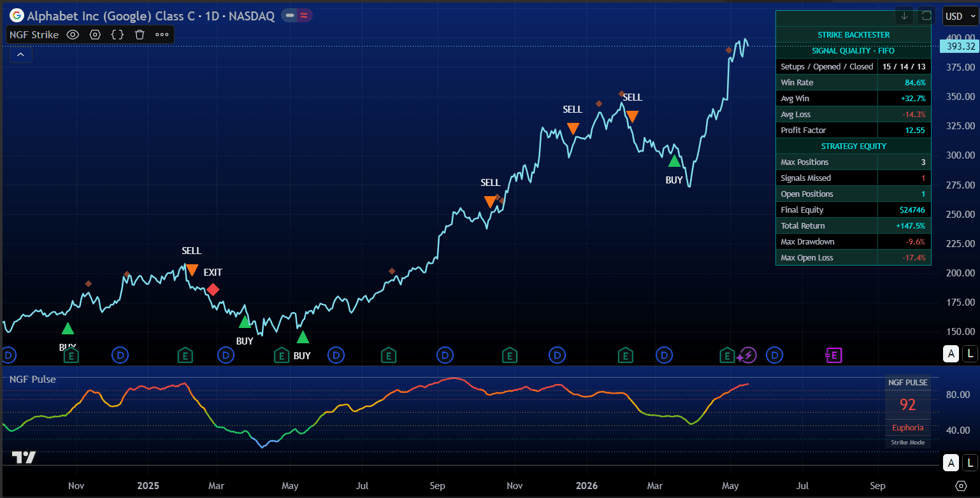980x498 pixels.
Task: Click the Euphoria status label
Action: tap(907, 428)
